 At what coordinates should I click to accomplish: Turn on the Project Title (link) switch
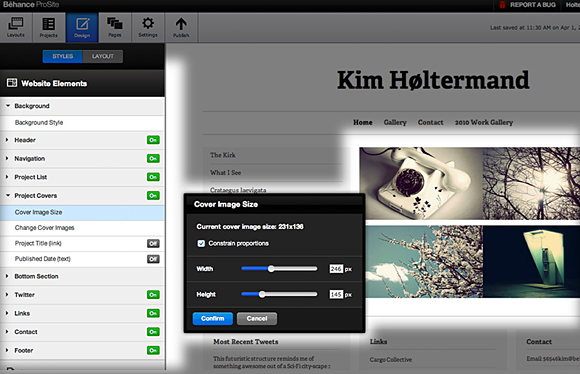(x=153, y=243)
